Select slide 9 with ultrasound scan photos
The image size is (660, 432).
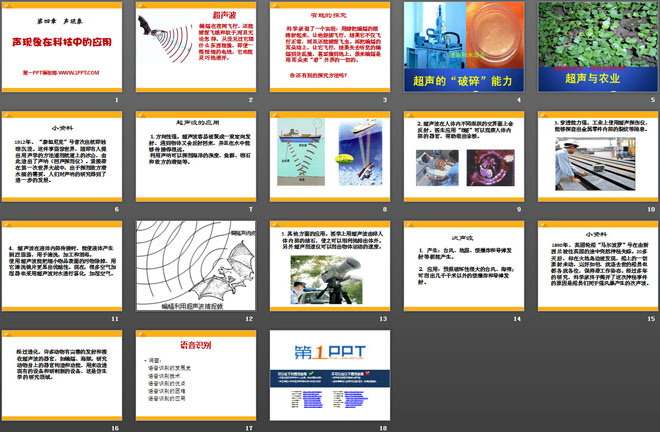(x=464, y=156)
